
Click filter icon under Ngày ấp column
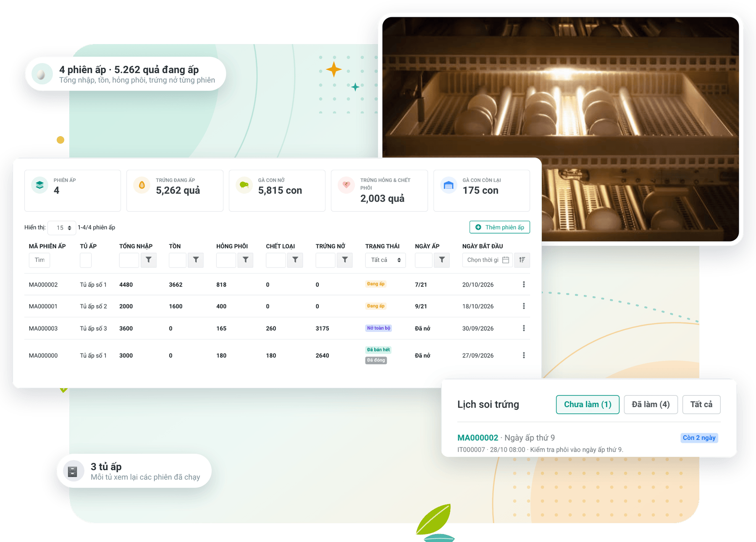[x=442, y=260]
